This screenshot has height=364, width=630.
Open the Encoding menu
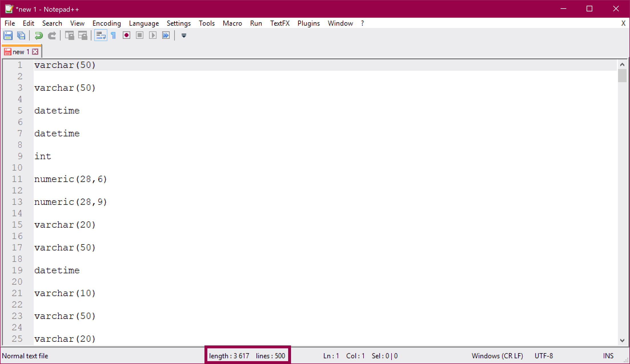pyautogui.click(x=107, y=23)
